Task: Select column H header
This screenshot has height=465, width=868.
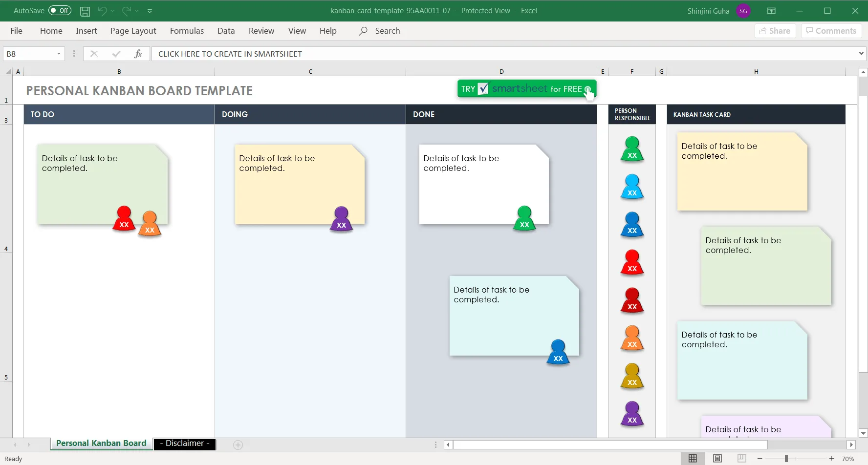Action: 756,72
